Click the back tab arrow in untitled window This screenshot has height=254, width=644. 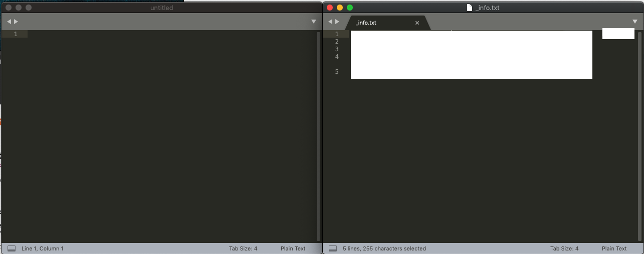[9, 22]
